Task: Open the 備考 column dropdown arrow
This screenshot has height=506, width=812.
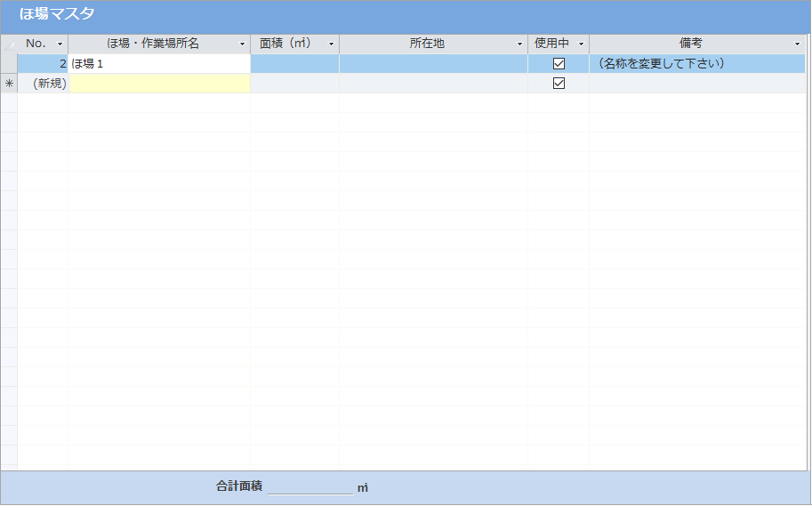Action: pyautogui.click(x=798, y=44)
